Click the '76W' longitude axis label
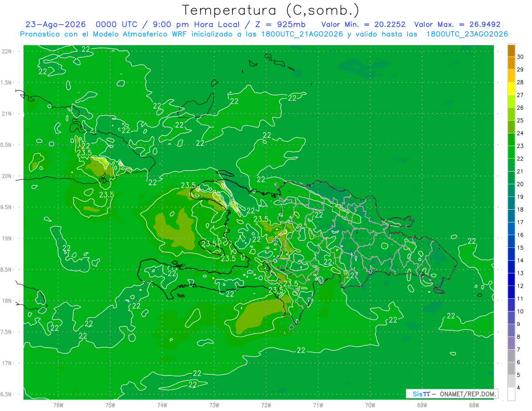This screenshot has height=411, width=532. [58, 405]
